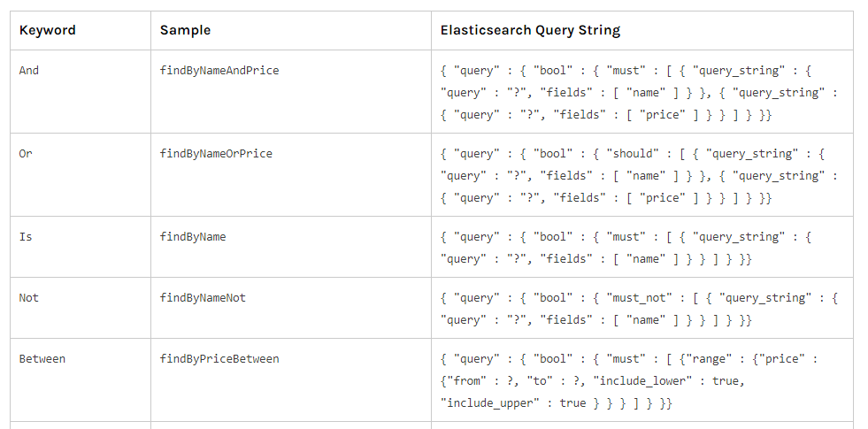Click the findByNameNot sample text
This screenshot has width=868, height=429.
(x=203, y=298)
